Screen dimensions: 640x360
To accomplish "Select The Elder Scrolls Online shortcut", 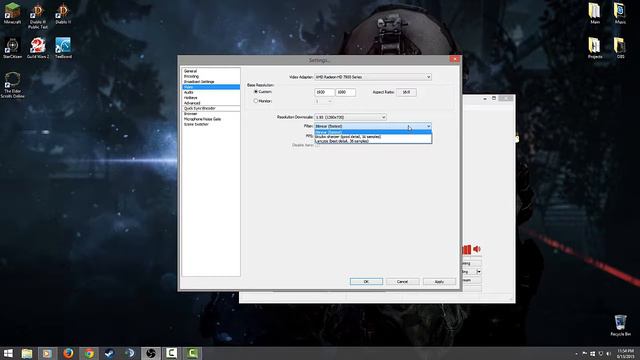I will coord(12,85).
